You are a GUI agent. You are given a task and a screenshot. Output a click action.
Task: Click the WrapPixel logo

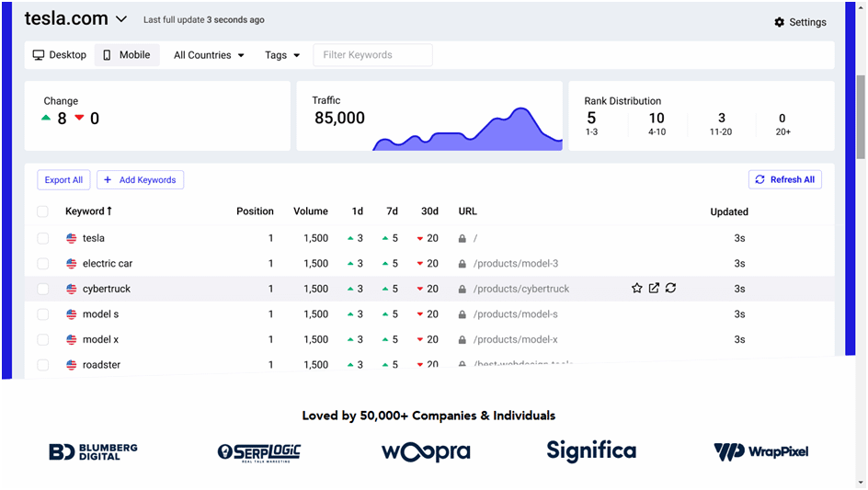(x=761, y=451)
